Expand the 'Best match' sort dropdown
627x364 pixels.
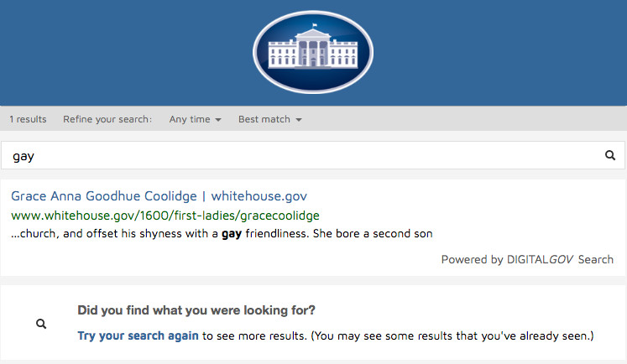[x=269, y=119]
